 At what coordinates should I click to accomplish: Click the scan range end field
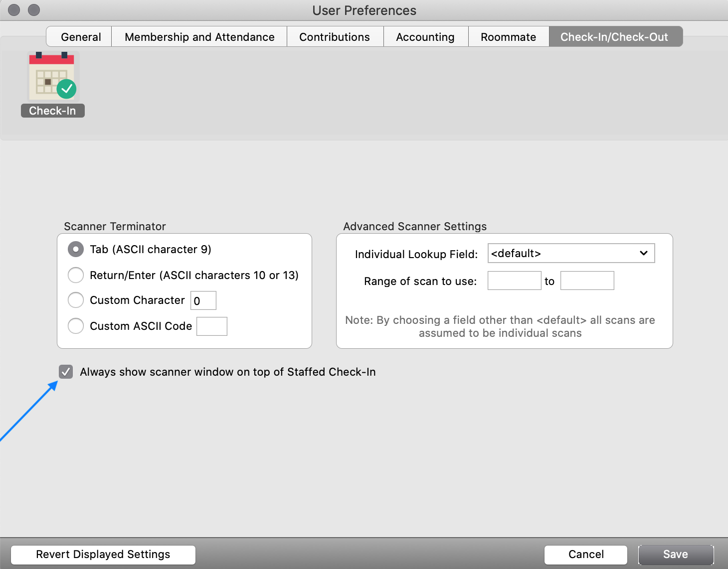(587, 281)
